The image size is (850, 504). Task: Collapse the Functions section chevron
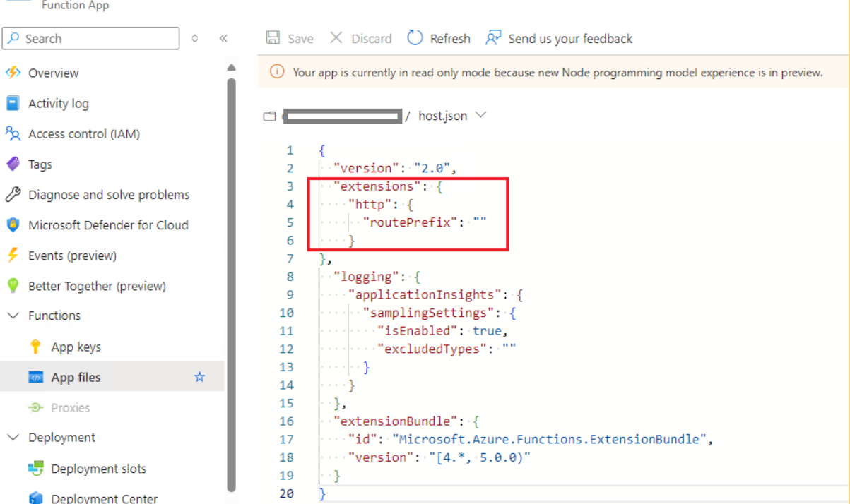pos(13,316)
